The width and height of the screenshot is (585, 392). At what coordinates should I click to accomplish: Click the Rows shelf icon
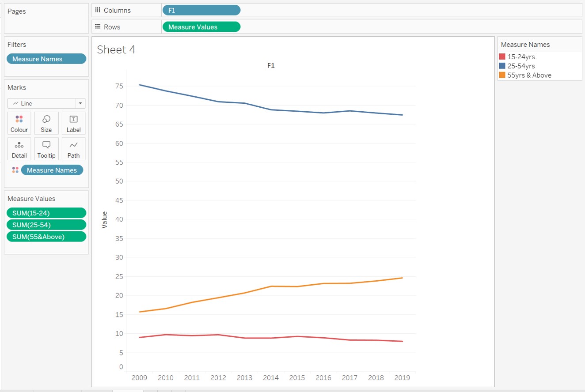98,26
